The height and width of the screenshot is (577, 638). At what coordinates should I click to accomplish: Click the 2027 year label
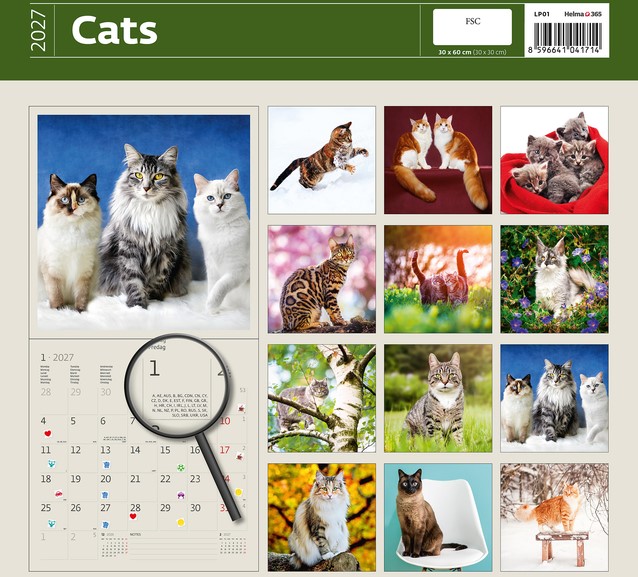pyautogui.click(x=39, y=31)
